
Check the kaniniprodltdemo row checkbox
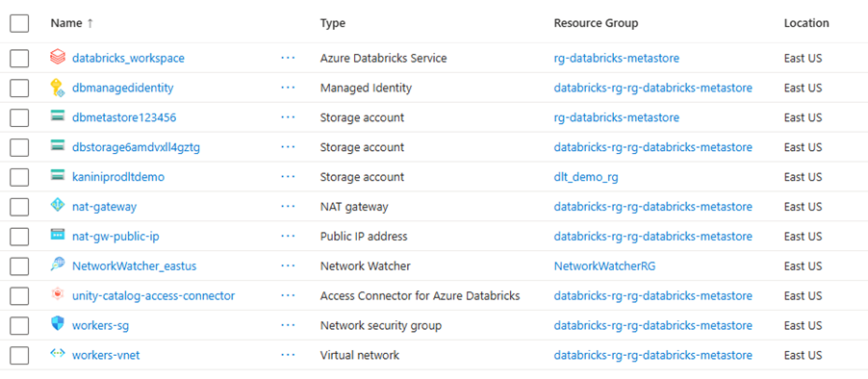click(x=19, y=177)
